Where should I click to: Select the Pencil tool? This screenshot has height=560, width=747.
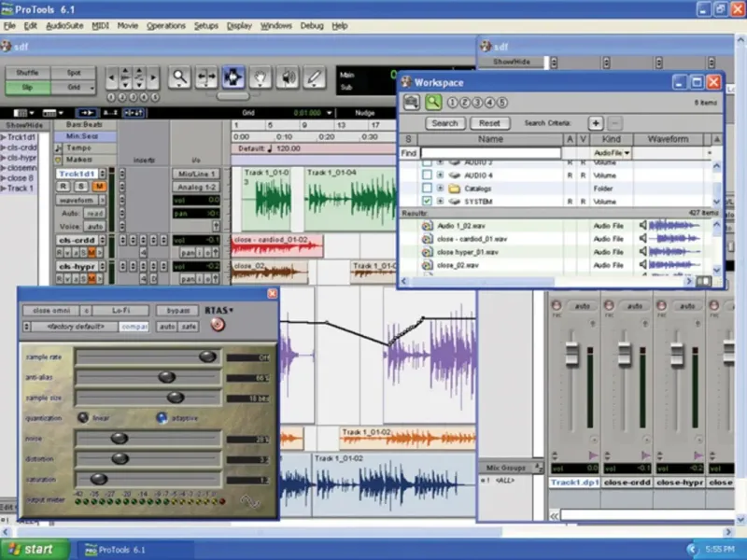click(315, 77)
